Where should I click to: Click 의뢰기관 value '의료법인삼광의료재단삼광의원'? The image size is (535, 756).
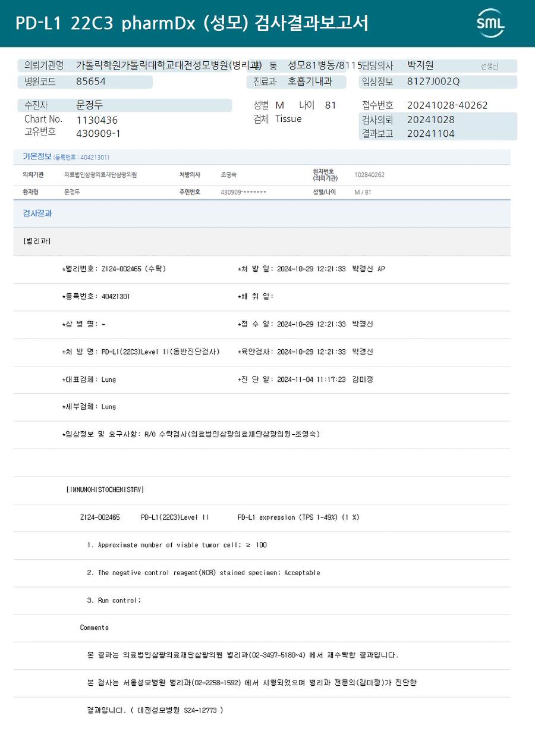100,175
